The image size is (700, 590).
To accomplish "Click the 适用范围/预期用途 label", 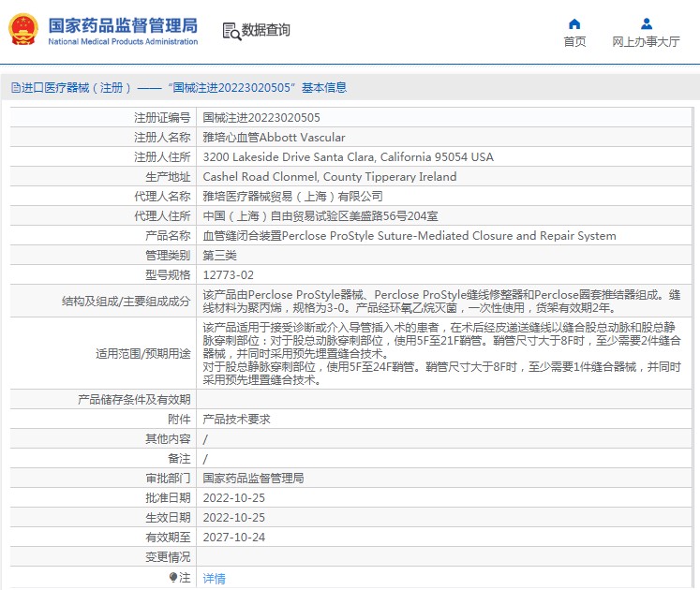I will [143, 353].
